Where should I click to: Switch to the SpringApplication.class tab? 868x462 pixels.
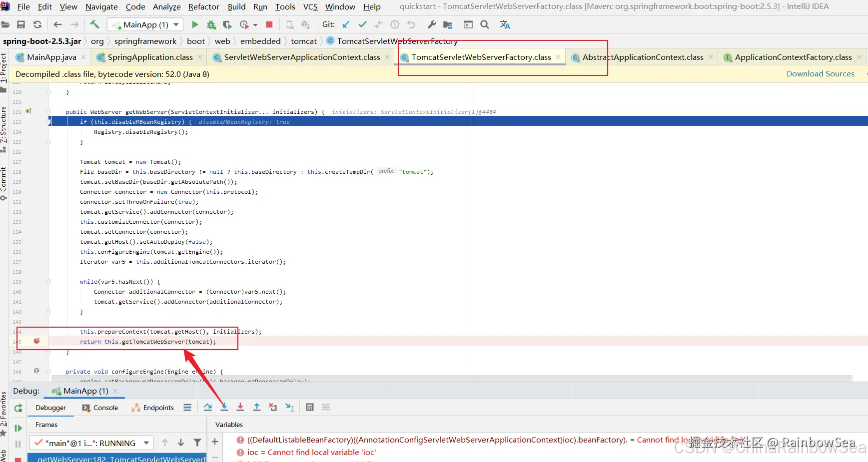(x=150, y=57)
